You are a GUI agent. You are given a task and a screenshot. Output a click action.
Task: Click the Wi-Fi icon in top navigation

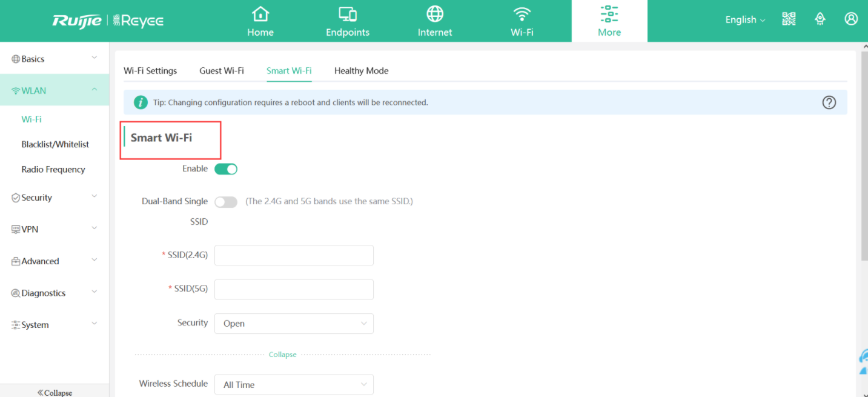point(522,14)
